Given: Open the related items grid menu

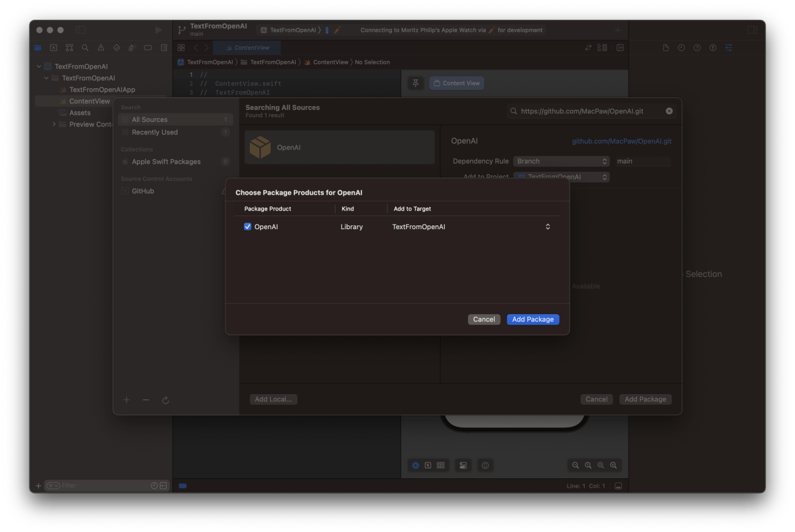Looking at the screenshot, I should click(x=181, y=48).
